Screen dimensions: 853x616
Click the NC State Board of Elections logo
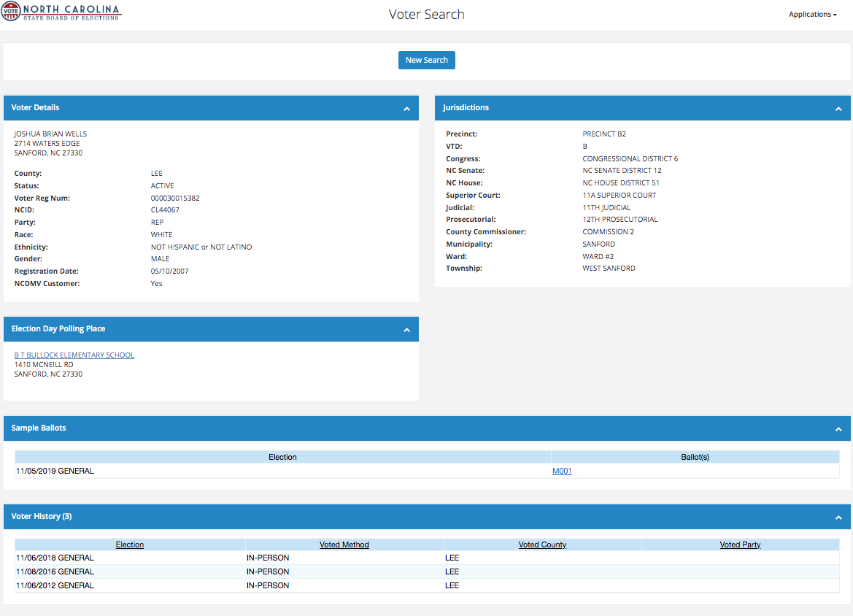[x=61, y=12]
